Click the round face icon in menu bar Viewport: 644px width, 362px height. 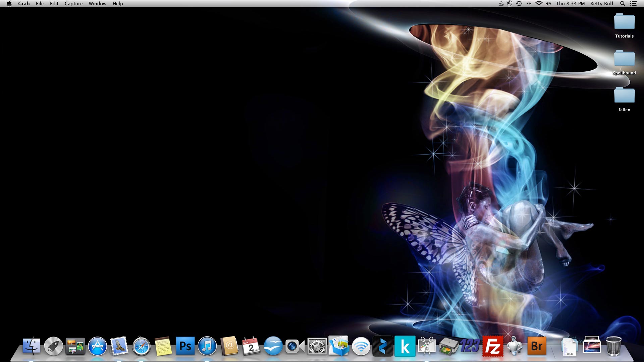click(509, 4)
